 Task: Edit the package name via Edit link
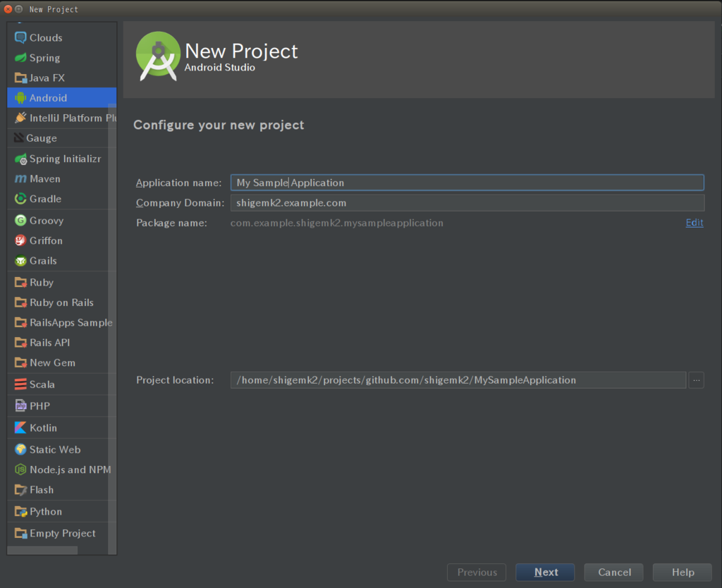[x=695, y=223]
